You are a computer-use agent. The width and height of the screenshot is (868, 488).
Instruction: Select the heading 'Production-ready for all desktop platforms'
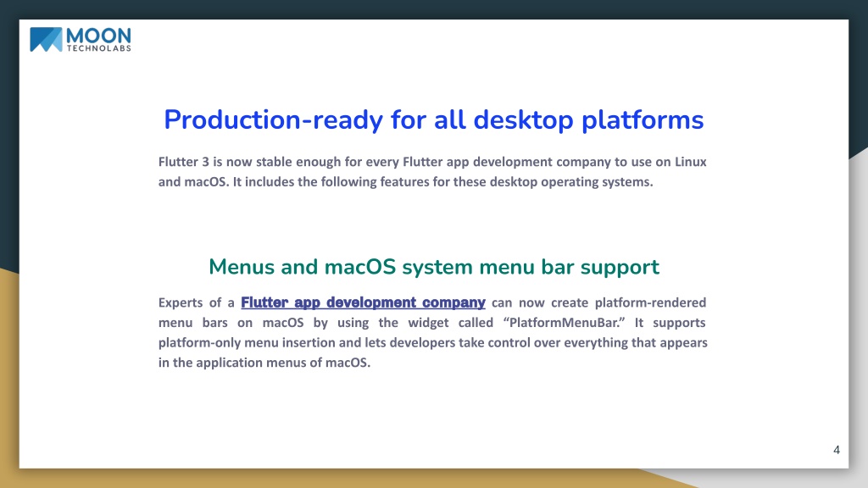coord(433,120)
